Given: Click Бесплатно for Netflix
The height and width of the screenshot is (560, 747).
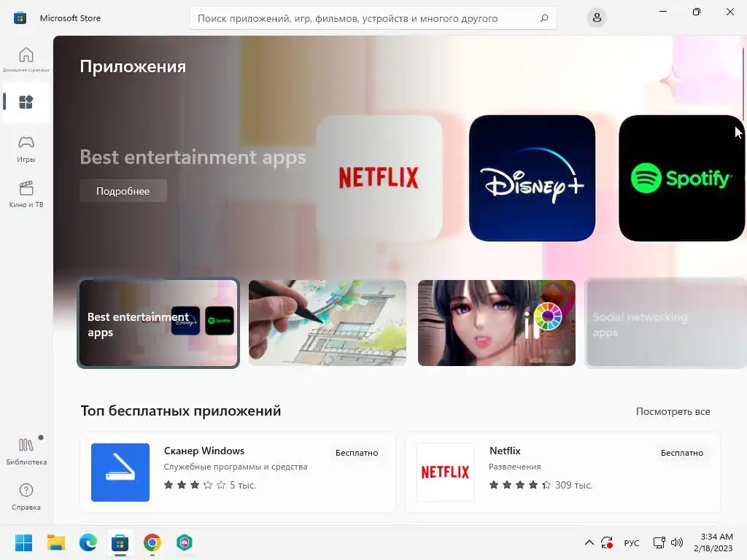Looking at the screenshot, I should 682,453.
